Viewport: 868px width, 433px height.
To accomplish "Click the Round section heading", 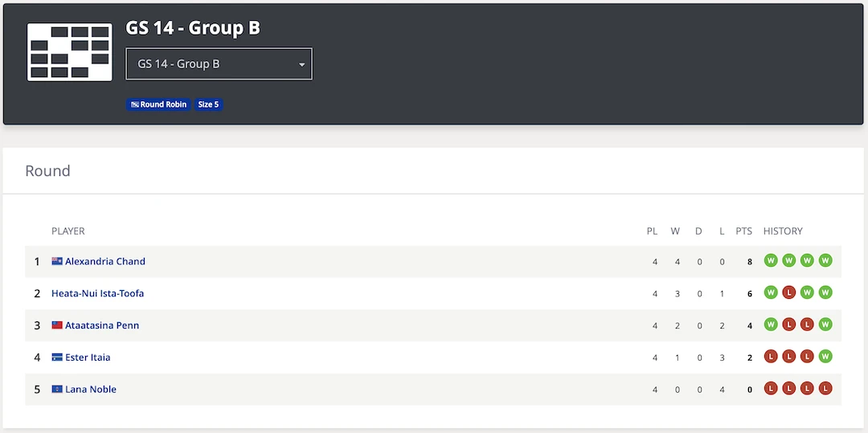I will coord(47,171).
